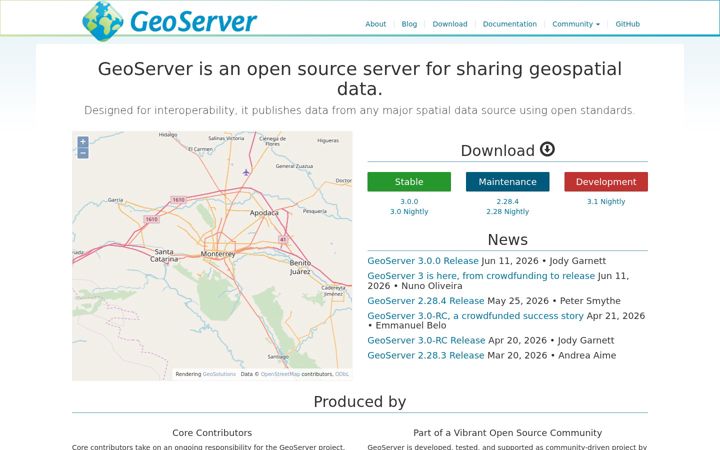
Task: Click Santa Catarina label on the map
Action: 164,255
